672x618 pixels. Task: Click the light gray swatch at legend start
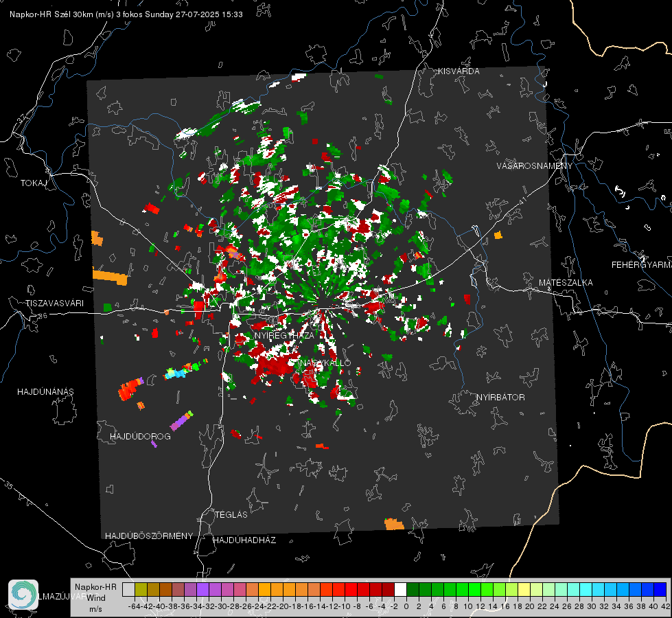(128, 590)
